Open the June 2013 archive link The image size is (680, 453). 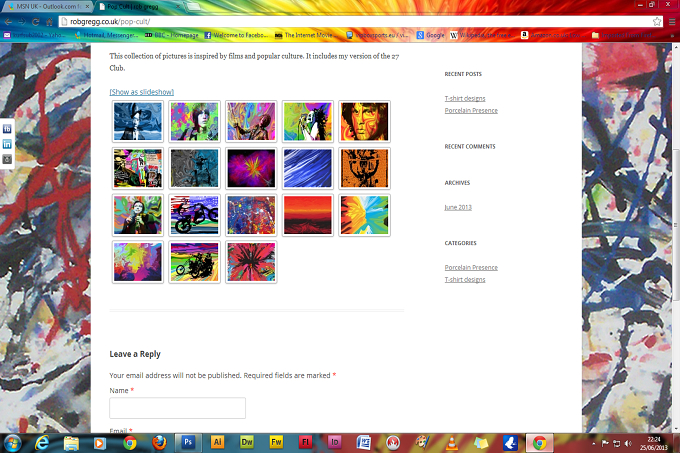458,207
